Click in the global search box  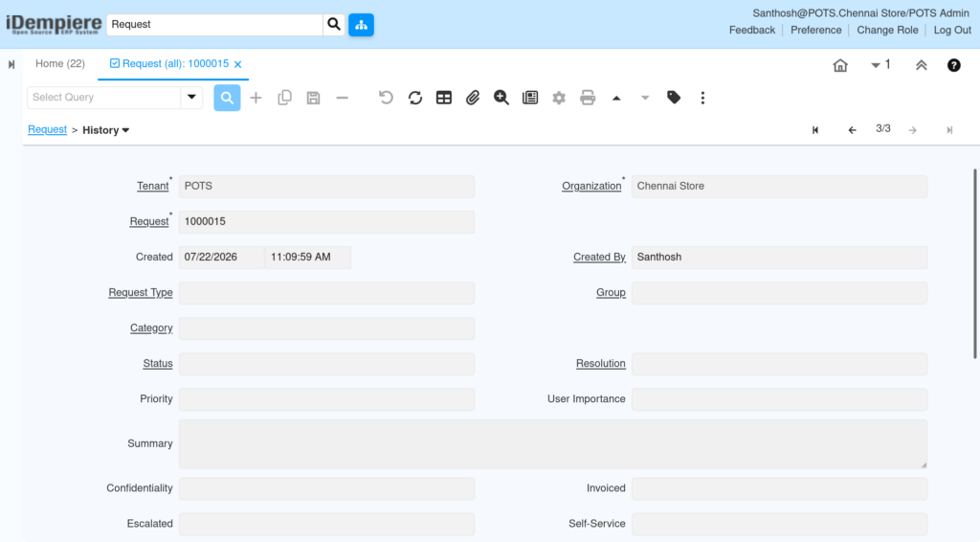coord(214,24)
